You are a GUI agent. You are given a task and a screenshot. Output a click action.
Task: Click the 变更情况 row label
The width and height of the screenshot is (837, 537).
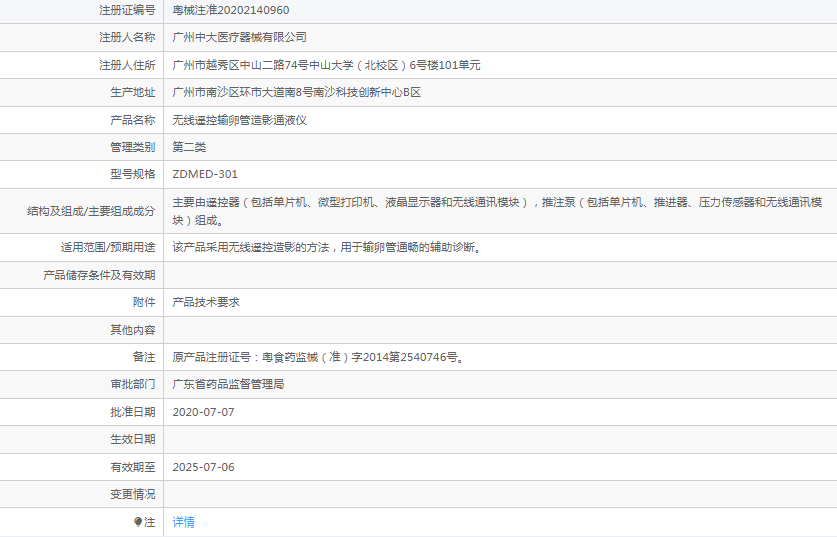tap(133, 494)
